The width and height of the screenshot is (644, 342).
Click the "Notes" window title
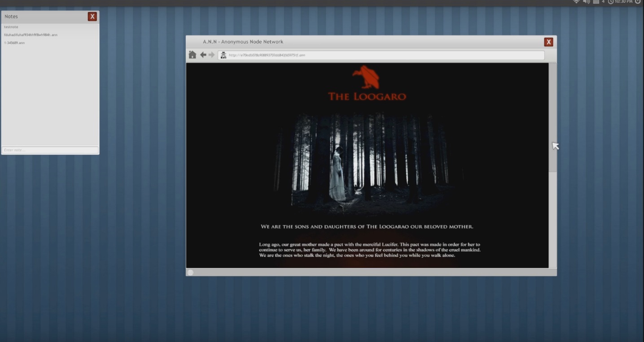(11, 17)
